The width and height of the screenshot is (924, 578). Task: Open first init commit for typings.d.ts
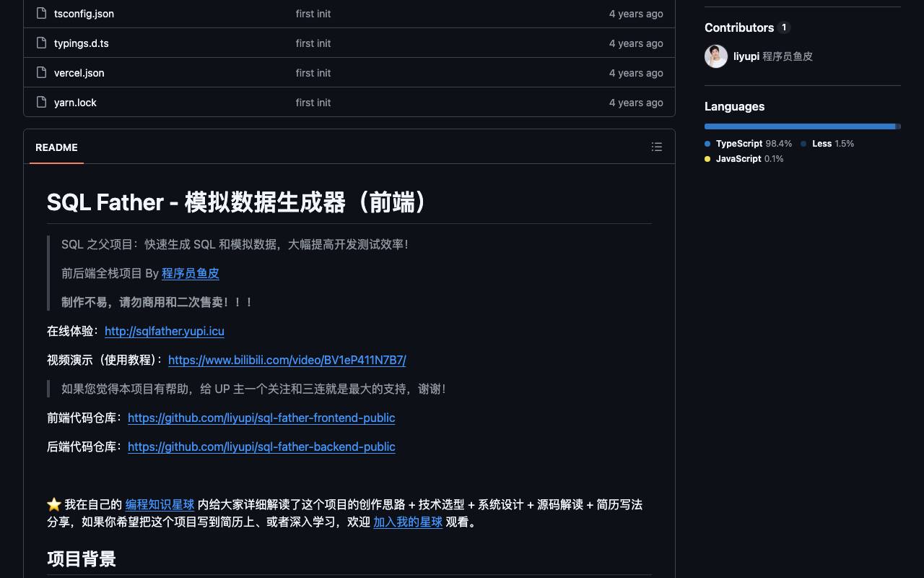[313, 43]
